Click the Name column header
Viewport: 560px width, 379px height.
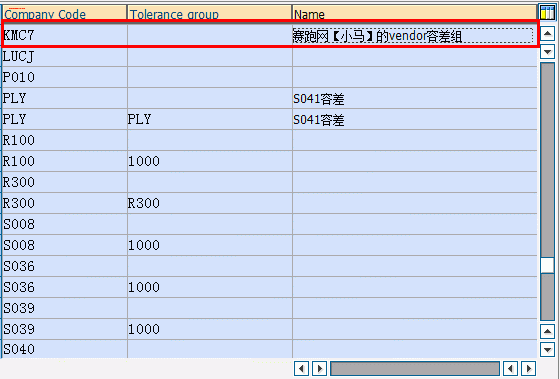pyautogui.click(x=414, y=14)
